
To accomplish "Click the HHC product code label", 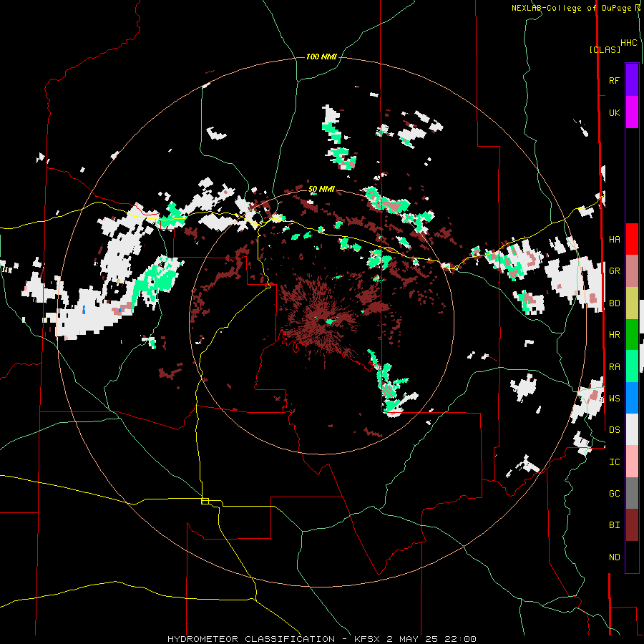I will point(629,43).
